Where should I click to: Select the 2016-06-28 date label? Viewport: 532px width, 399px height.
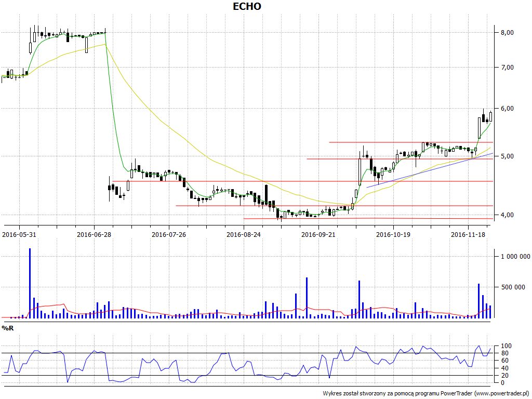[94, 234]
